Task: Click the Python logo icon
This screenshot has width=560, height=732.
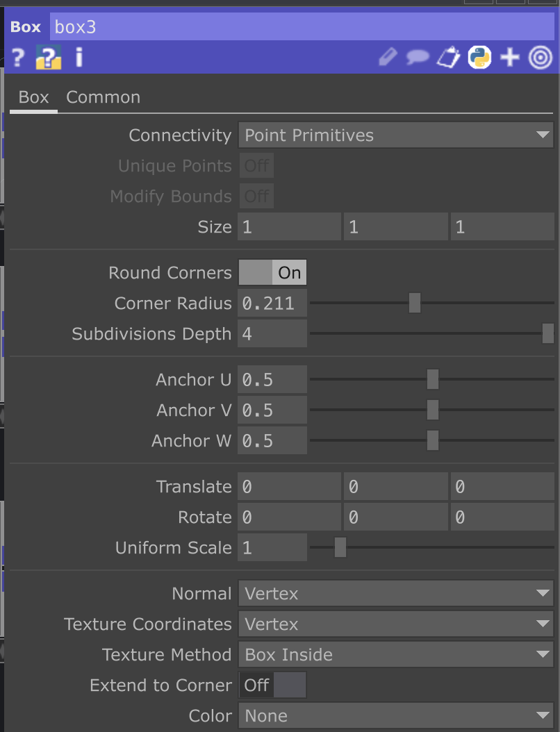Action: tap(479, 58)
